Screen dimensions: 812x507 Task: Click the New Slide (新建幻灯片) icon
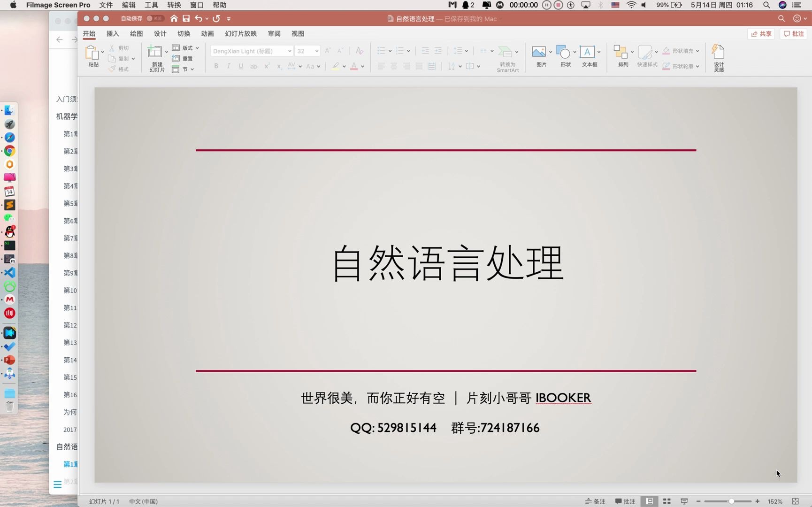pos(154,52)
